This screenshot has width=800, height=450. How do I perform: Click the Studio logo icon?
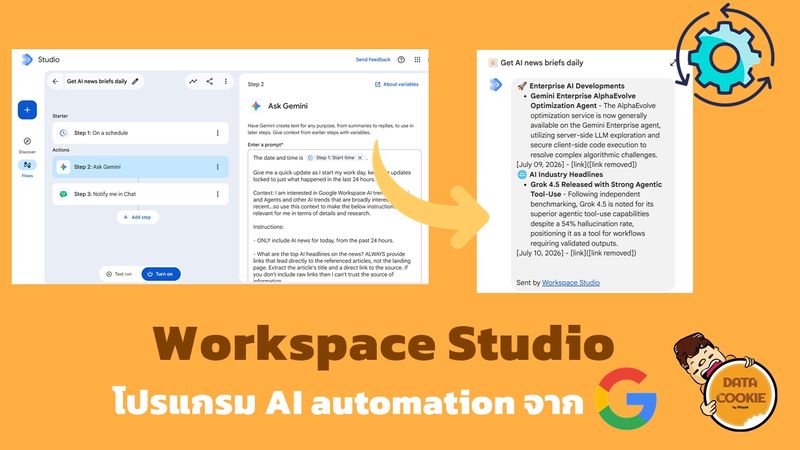[x=27, y=60]
